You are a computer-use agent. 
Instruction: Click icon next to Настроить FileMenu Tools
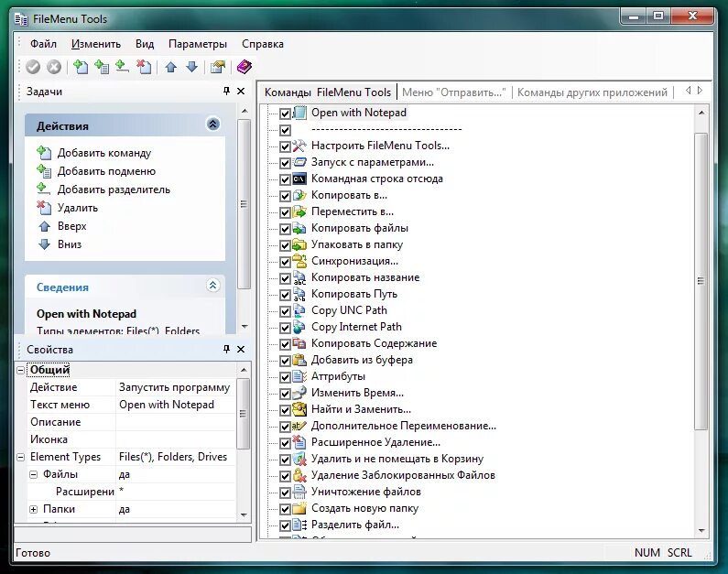tap(299, 146)
